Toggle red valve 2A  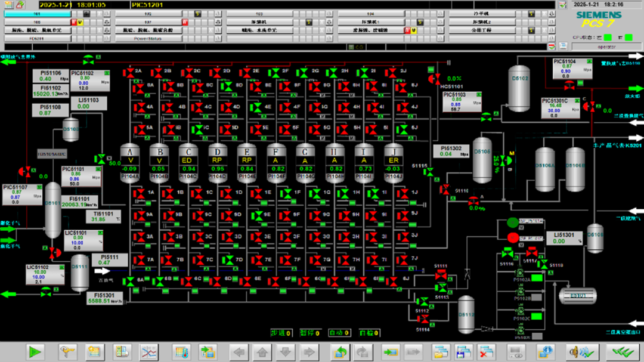pyautogui.click(x=128, y=73)
